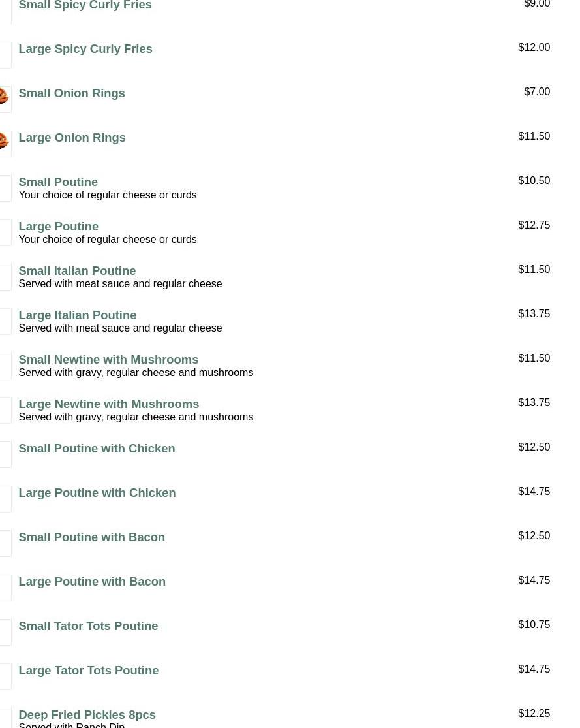
Task: Click the $14.75 price of Large Tator Tots Poutine
Action: [x=534, y=669]
